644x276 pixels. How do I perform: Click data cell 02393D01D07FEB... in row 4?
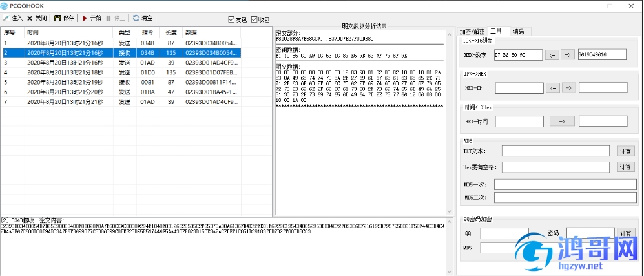point(211,72)
